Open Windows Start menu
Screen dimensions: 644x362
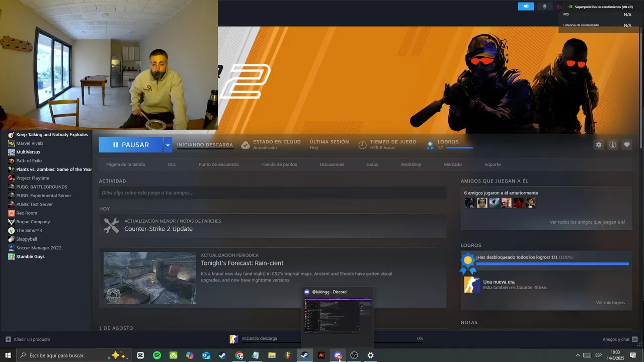pyautogui.click(x=8, y=355)
